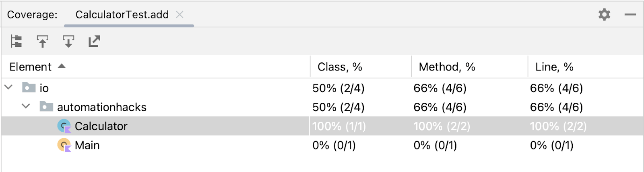This screenshot has width=644, height=172.
Task: Collapse the automationhacks package node
Action: tap(26, 107)
